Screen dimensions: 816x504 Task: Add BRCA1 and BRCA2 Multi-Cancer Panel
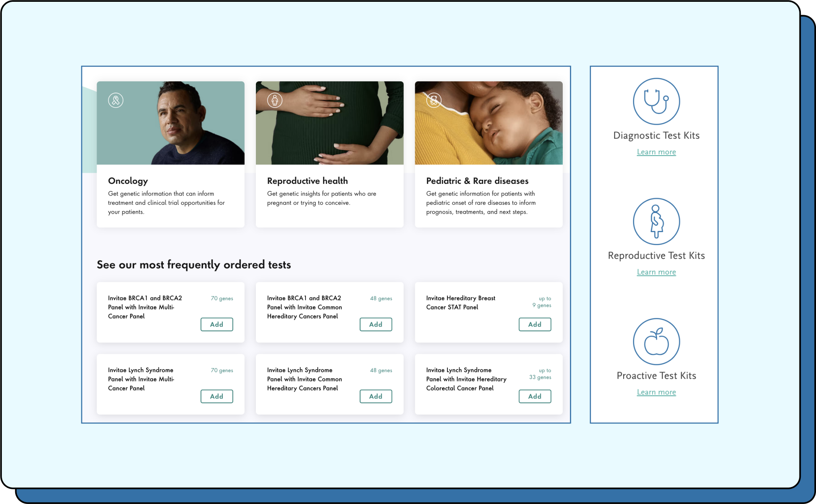coord(217,324)
